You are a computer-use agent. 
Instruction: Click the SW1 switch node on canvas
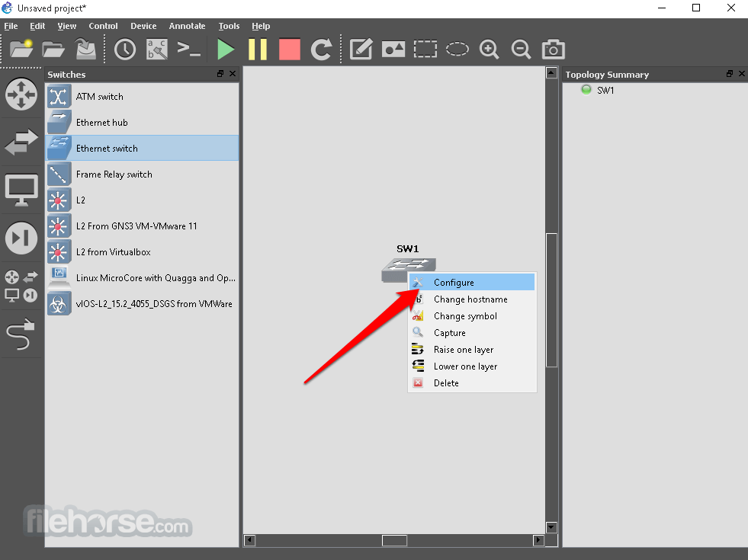click(x=409, y=269)
